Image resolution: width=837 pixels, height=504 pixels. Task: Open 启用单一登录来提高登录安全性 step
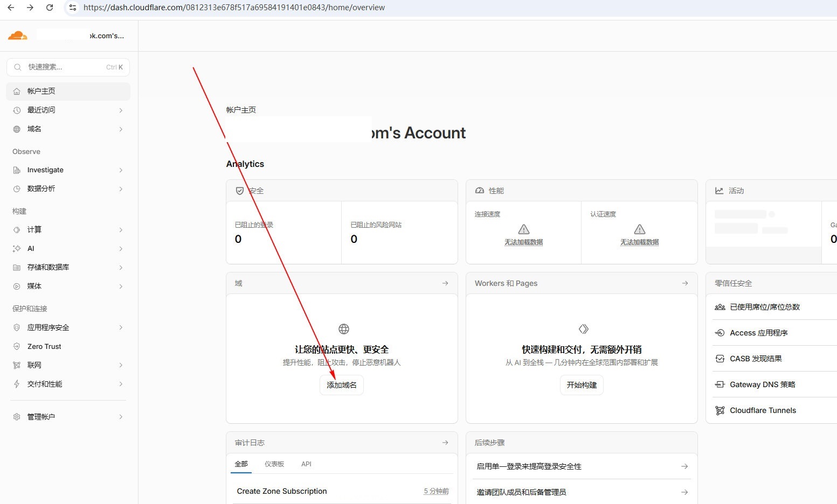pyautogui.click(x=582, y=466)
